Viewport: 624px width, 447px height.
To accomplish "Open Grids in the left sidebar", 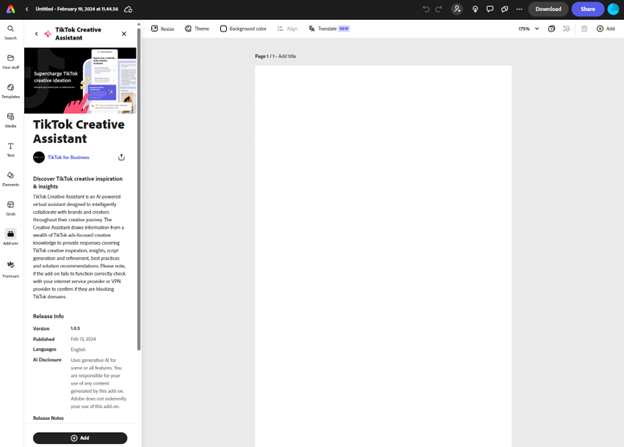I will click(11, 208).
